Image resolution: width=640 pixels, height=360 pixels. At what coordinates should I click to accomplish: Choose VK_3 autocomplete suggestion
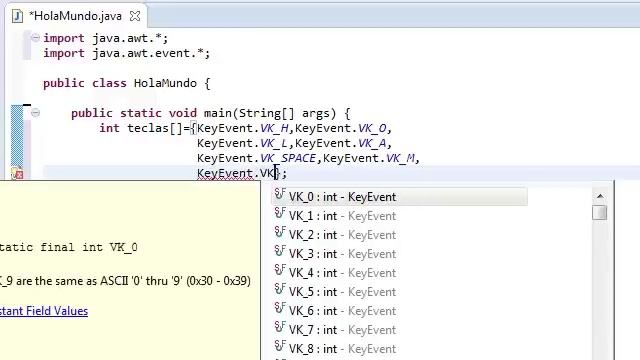coord(400,254)
